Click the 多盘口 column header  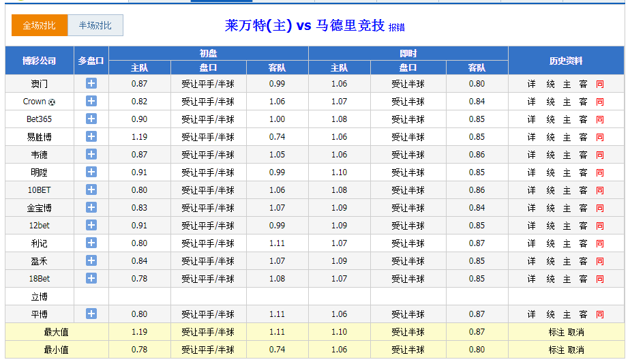click(91, 61)
